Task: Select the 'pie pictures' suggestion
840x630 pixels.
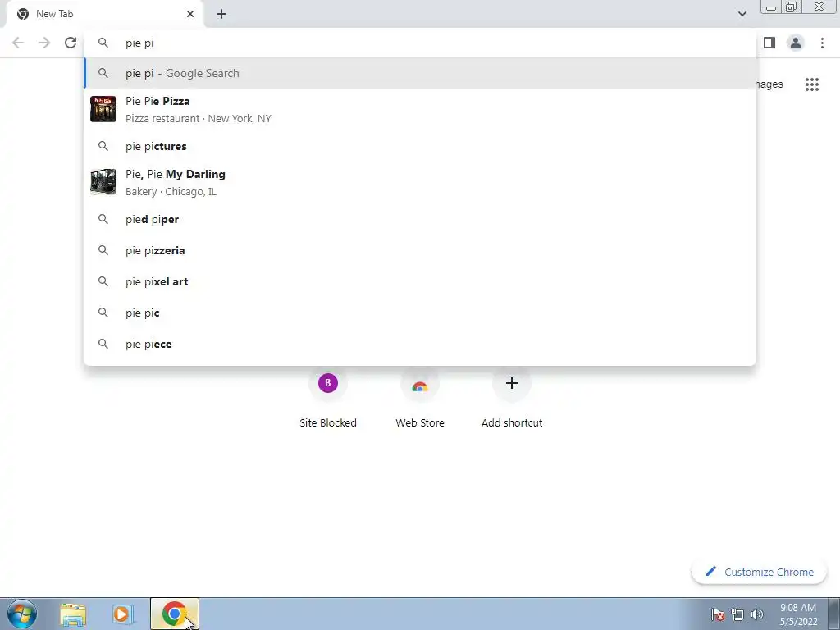Action: tap(421, 146)
